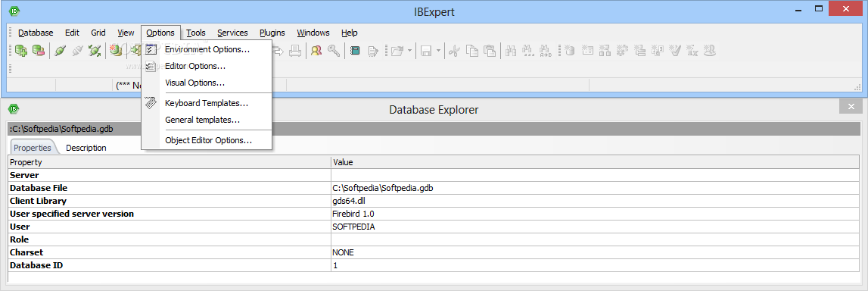Expand the Save icon dropdown arrow
The image size is (868, 291).
coord(438,51)
